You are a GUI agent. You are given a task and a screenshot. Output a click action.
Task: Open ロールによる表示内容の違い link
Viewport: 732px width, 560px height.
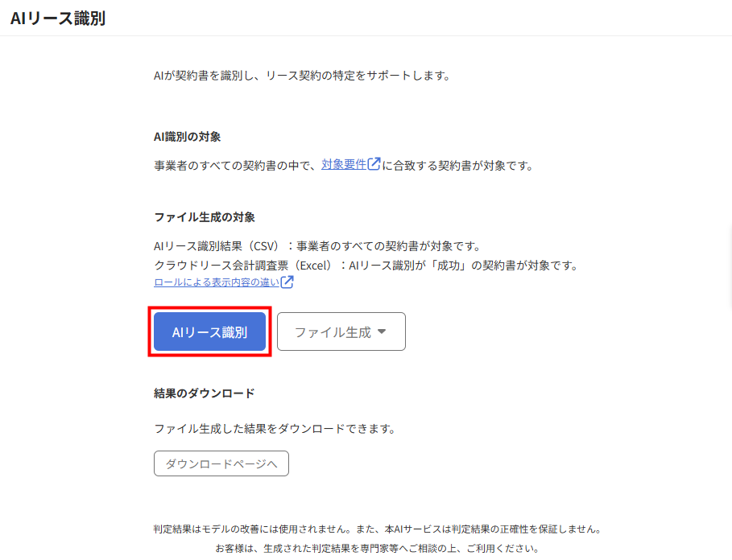point(217,282)
